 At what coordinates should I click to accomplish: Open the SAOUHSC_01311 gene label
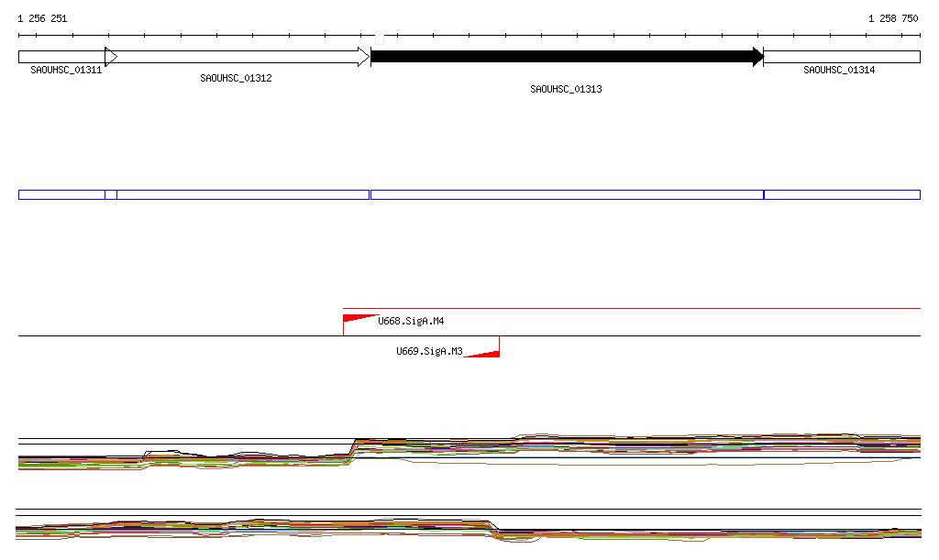coord(66,70)
